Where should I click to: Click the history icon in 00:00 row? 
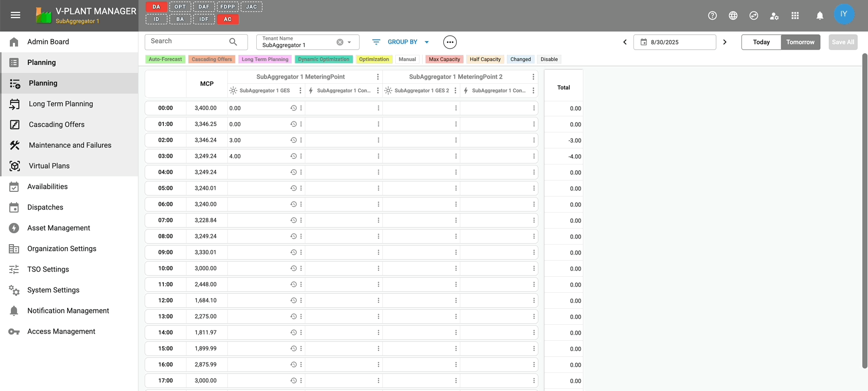coord(293,108)
